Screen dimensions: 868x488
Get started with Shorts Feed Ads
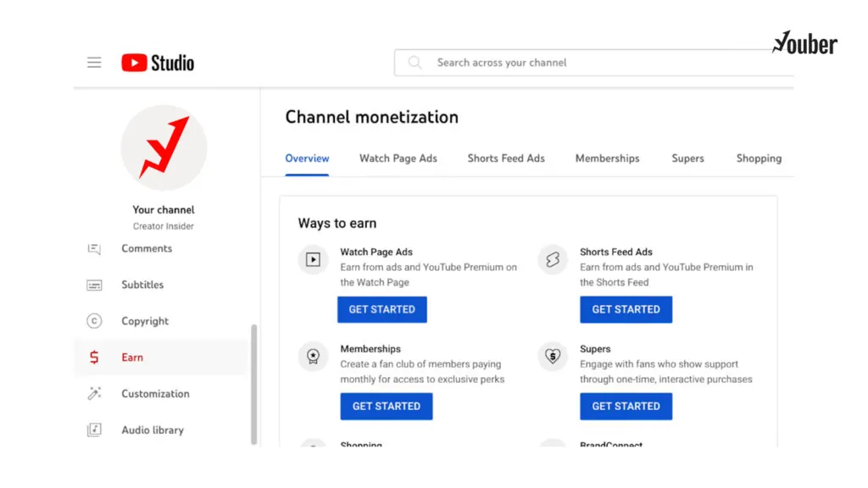626,309
